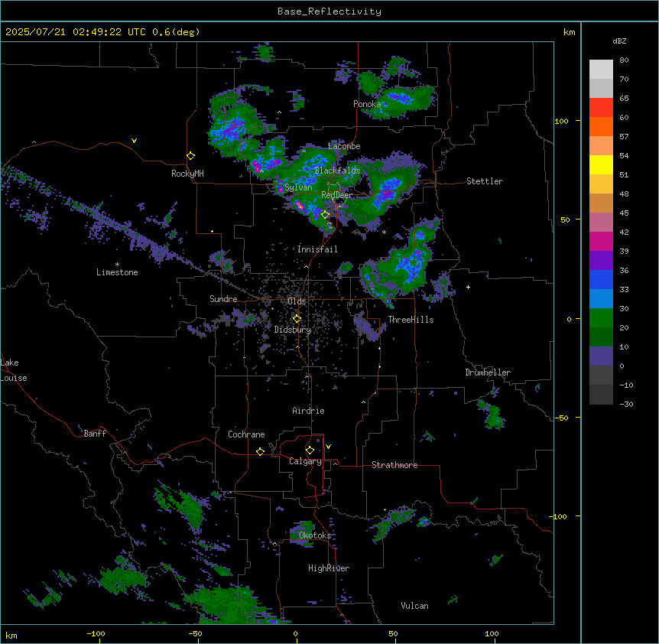This screenshot has width=659, height=644.
Task: Click the Banff label
Action: pos(95,434)
